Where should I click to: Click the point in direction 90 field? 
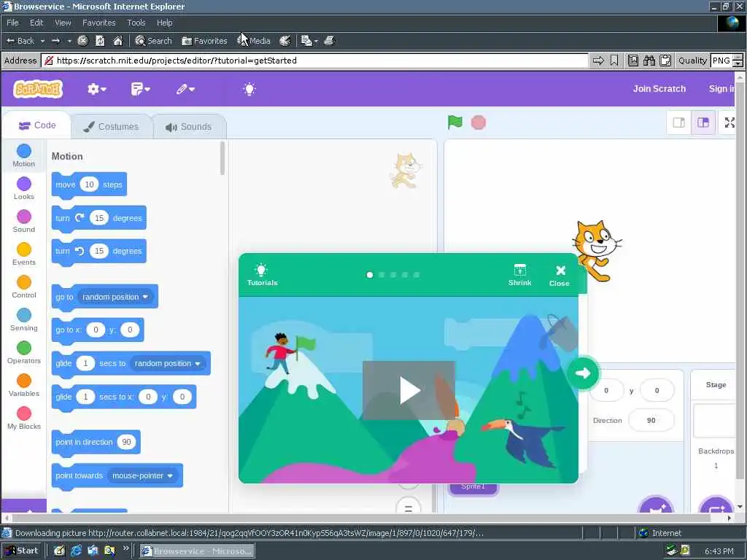(126, 442)
